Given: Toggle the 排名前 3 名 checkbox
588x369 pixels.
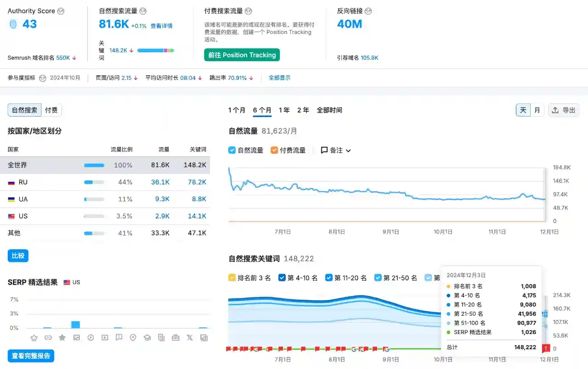Looking at the screenshot, I should (x=232, y=278).
